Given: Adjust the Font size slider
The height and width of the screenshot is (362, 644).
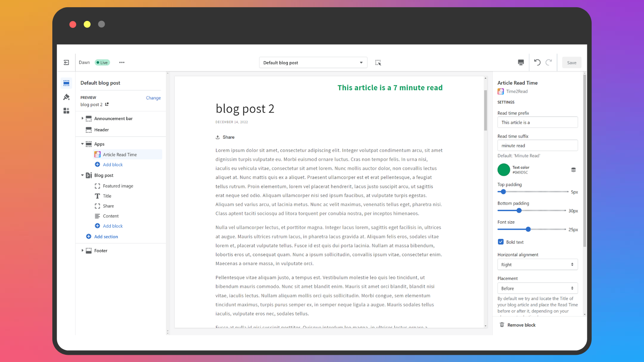Looking at the screenshot, I should 528,229.
